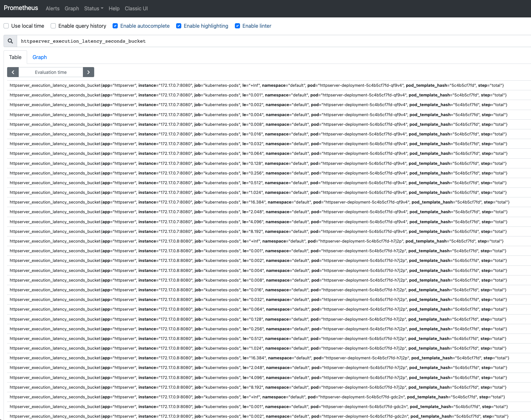Click the 172.17.0.9 row with le="0.001"

(269, 407)
